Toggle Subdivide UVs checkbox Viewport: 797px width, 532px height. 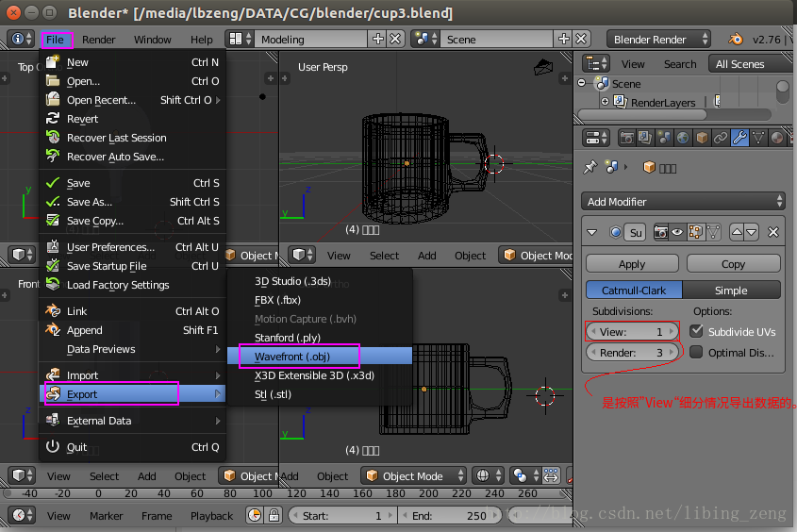click(x=696, y=331)
